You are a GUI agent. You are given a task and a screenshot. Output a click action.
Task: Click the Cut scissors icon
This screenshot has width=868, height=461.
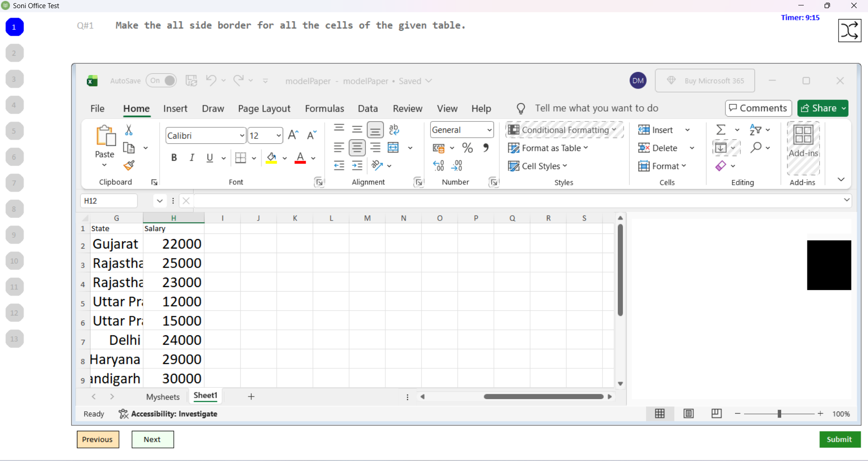pyautogui.click(x=129, y=130)
